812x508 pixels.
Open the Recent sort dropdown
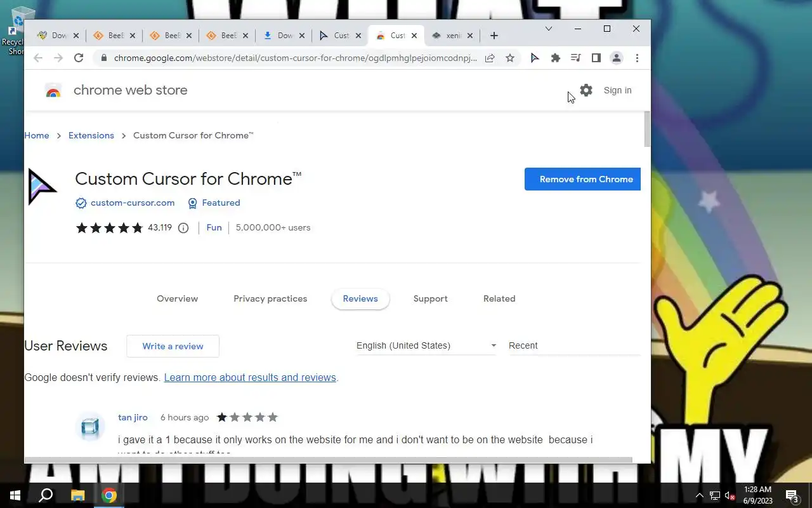[574, 345]
